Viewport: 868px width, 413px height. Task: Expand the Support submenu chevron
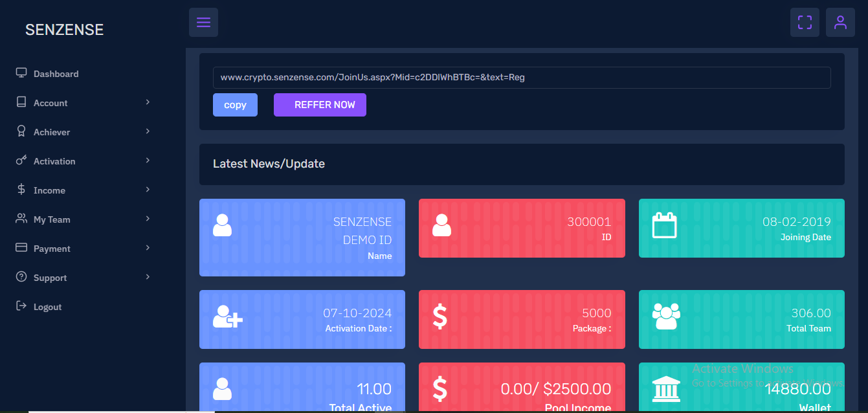148,277
